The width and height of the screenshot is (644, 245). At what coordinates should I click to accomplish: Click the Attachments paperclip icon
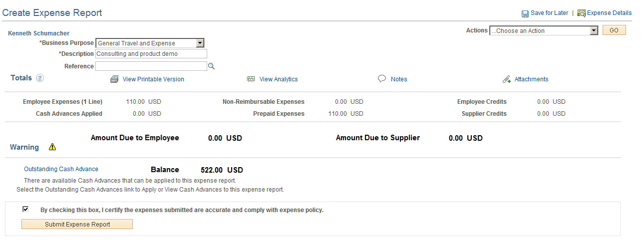pyautogui.click(x=506, y=79)
